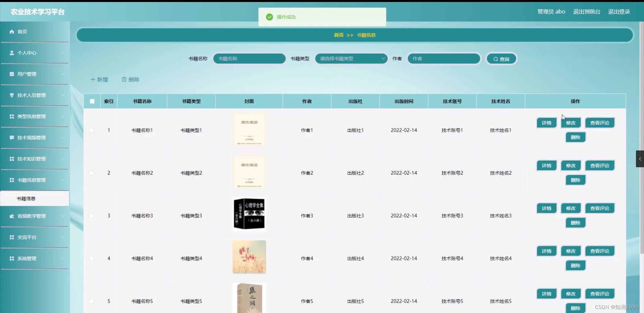Click the trash icon on 删除
Viewport: 644px width, 313px height.
tap(124, 79)
